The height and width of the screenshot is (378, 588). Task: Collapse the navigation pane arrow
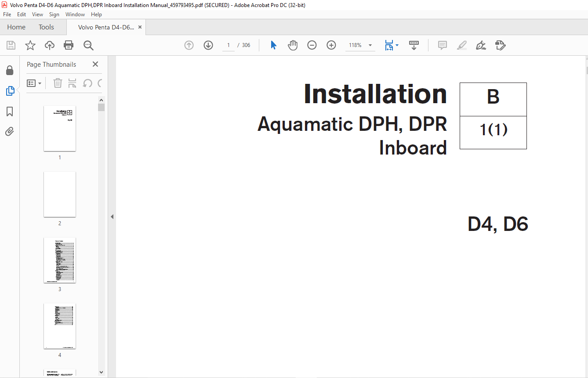click(112, 216)
